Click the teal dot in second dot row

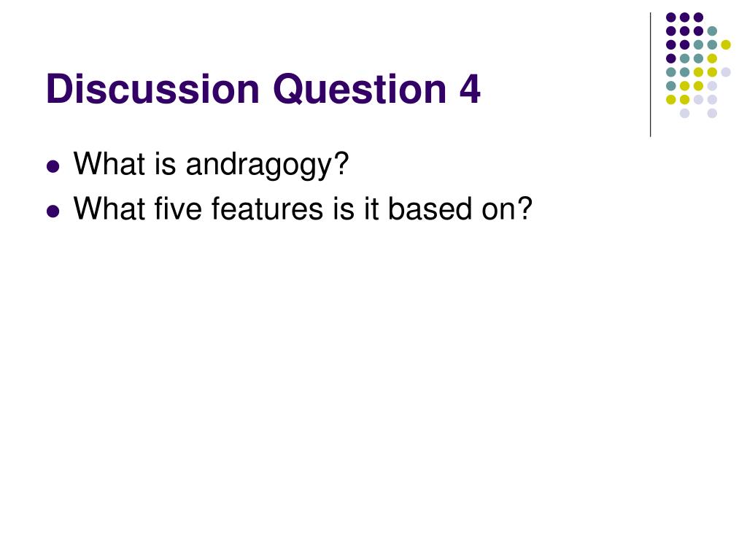coord(712,31)
